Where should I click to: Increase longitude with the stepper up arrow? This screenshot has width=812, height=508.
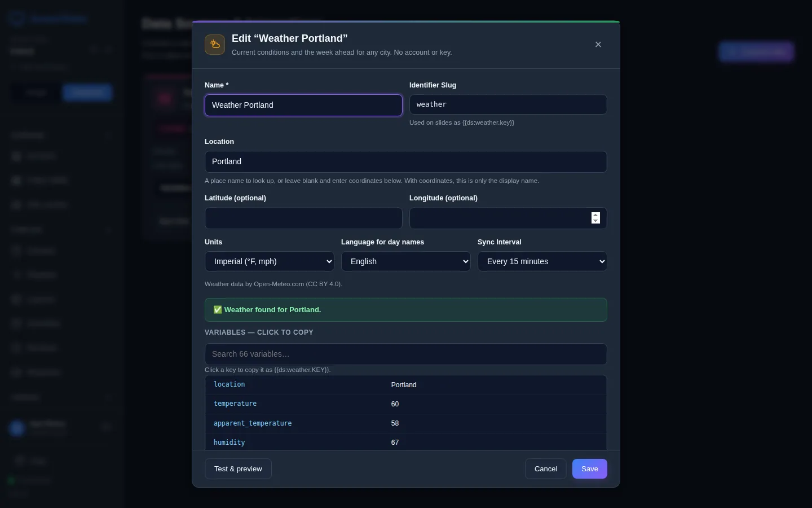pos(595,215)
